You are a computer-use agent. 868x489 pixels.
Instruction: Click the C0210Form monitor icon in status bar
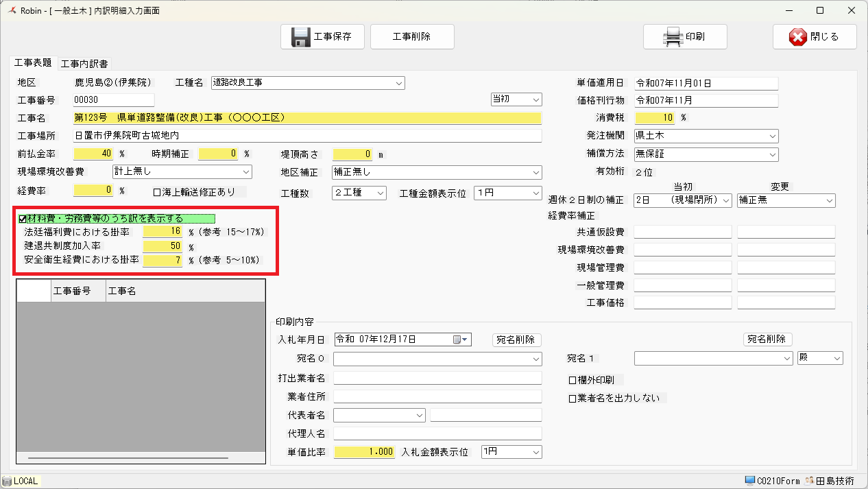750,481
